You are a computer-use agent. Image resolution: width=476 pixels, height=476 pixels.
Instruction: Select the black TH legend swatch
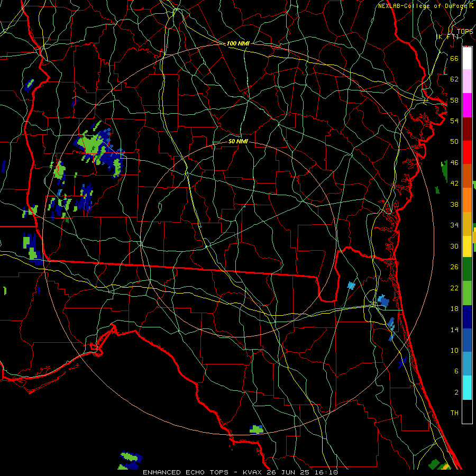pyautogui.click(x=467, y=411)
